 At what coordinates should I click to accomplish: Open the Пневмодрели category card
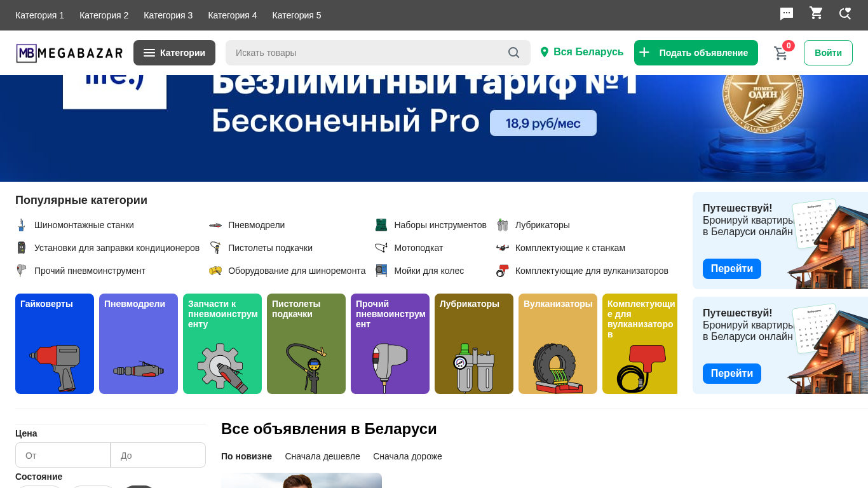139,344
